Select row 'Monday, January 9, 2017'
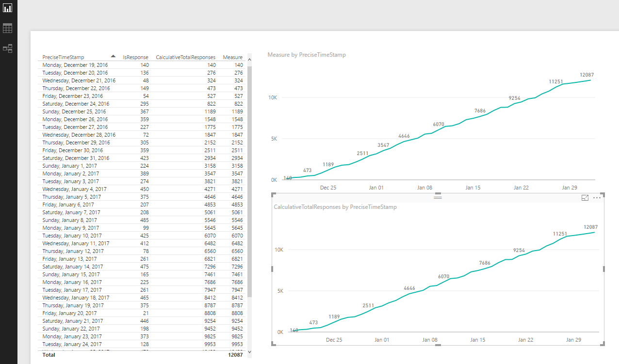This screenshot has height=364, width=619. point(143,228)
